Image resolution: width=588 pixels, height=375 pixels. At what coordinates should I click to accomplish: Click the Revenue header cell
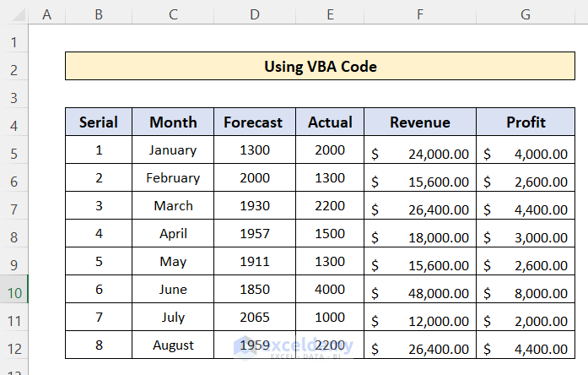[x=420, y=122]
